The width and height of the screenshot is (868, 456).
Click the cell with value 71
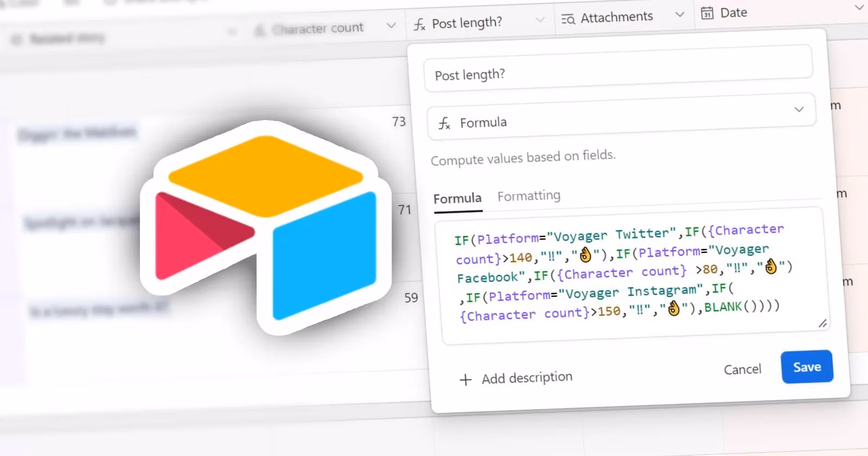(x=404, y=210)
